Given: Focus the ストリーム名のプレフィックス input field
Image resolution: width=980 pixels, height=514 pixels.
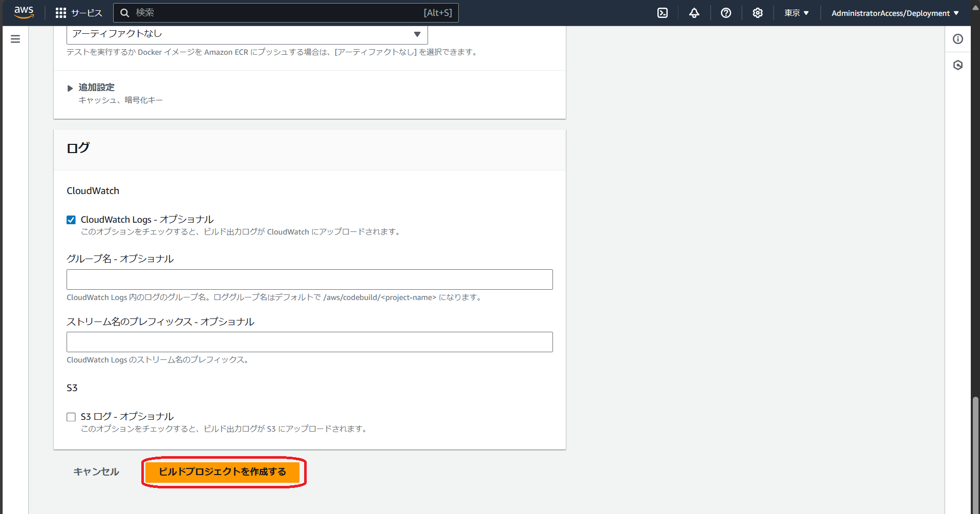Looking at the screenshot, I should (x=310, y=342).
